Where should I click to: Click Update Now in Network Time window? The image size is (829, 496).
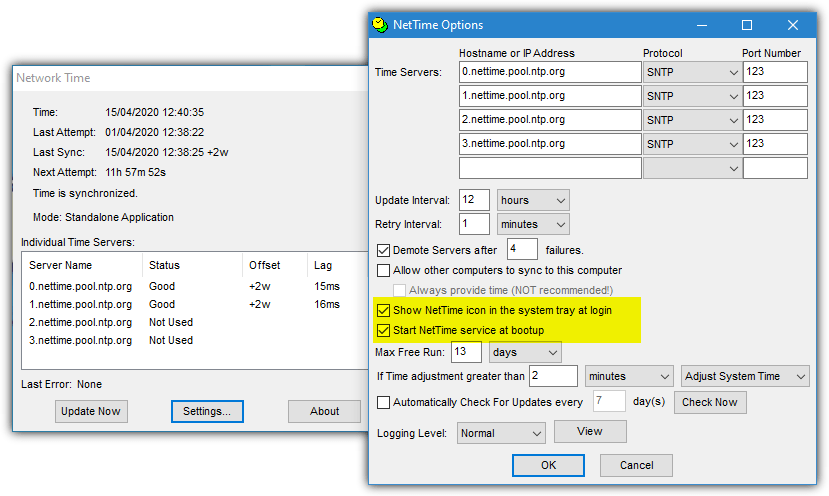tap(91, 411)
